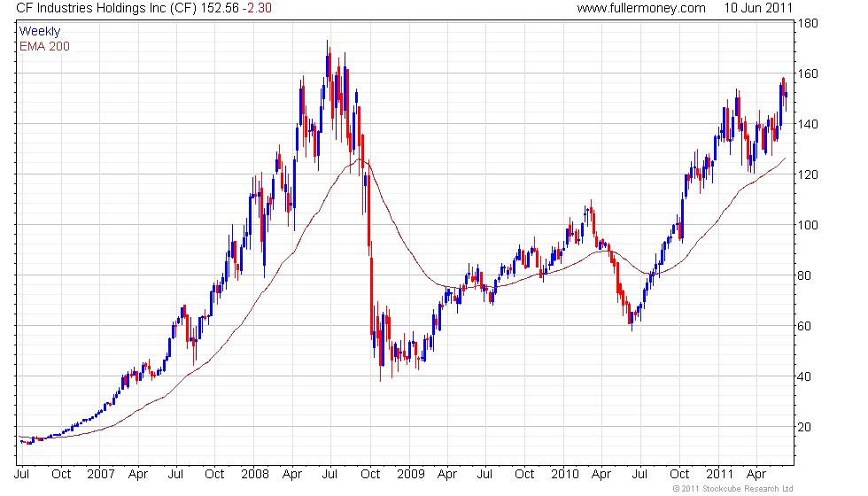Click the Stockcube Research Ltd copyright text
Viewport: 868px width, 496px height.
[x=733, y=489]
